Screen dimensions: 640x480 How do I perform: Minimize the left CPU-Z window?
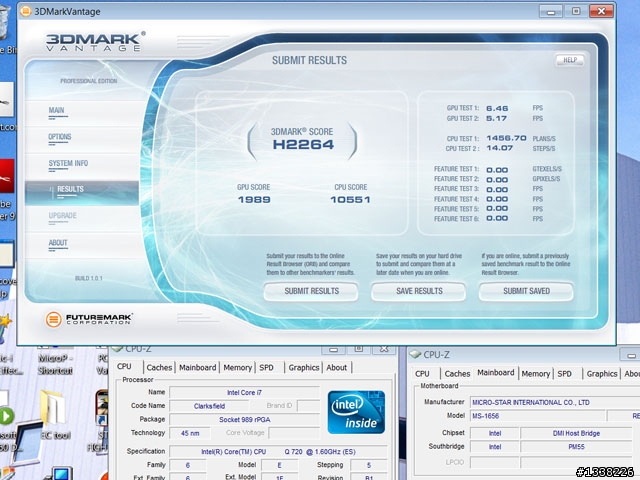click(x=333, y=349)
